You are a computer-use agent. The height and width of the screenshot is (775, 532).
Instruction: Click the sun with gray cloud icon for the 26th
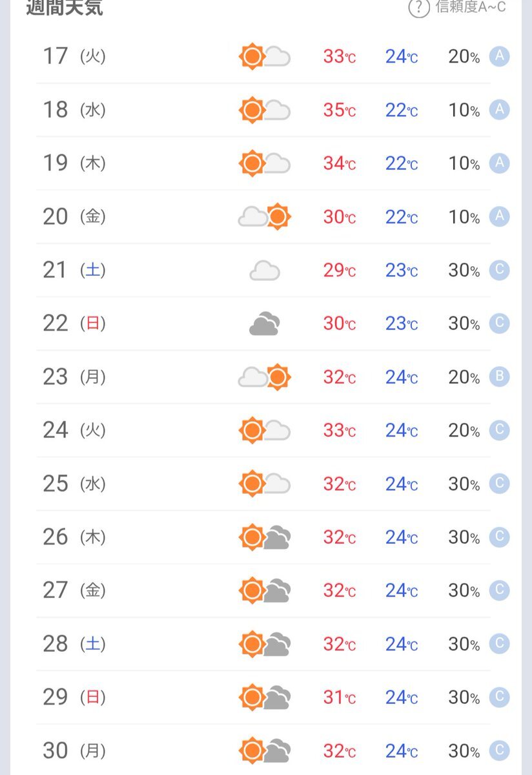[265, 537]
